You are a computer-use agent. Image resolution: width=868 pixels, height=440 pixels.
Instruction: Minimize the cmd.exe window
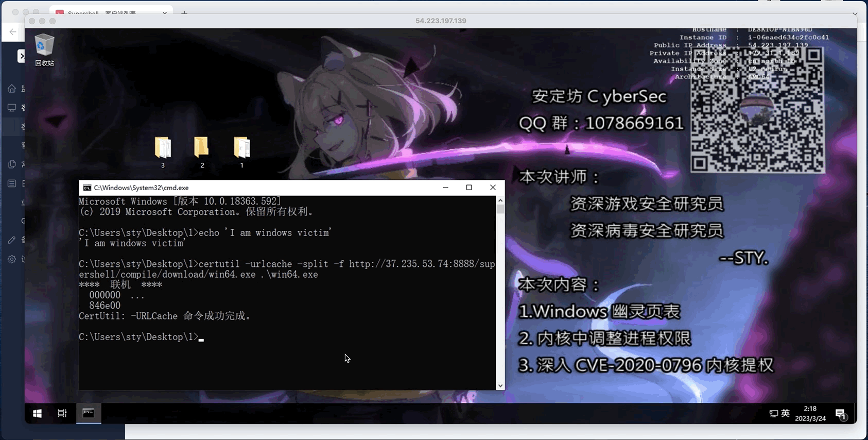pos(446,188)
